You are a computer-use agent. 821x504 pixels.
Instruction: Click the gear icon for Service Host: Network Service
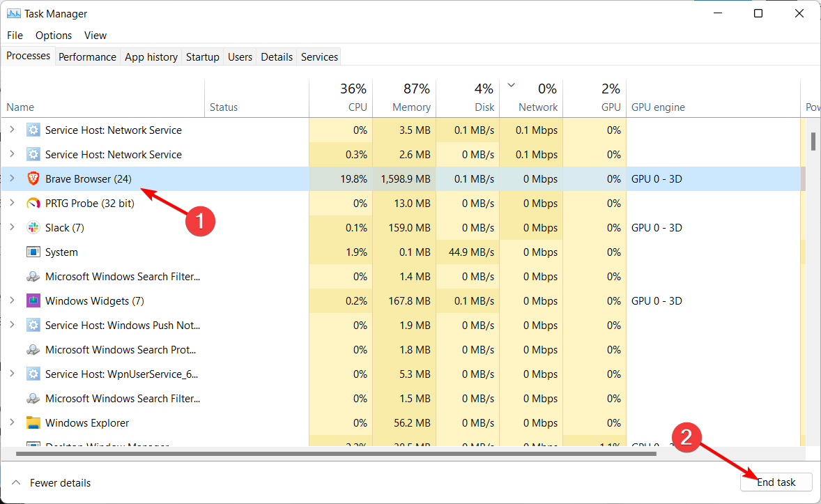coord(33,130)
